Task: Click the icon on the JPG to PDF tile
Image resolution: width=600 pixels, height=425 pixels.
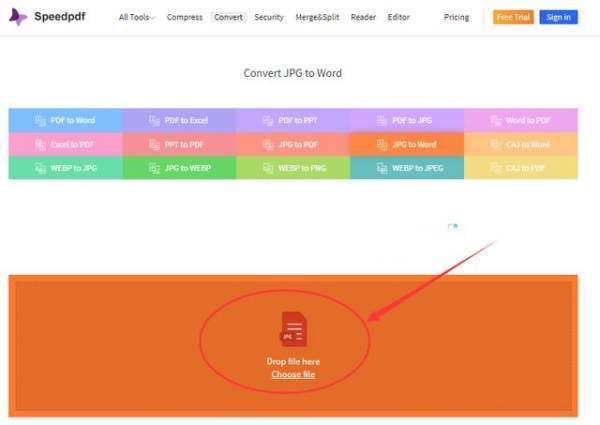Action: pyautogui.click(x=268, y=145)
